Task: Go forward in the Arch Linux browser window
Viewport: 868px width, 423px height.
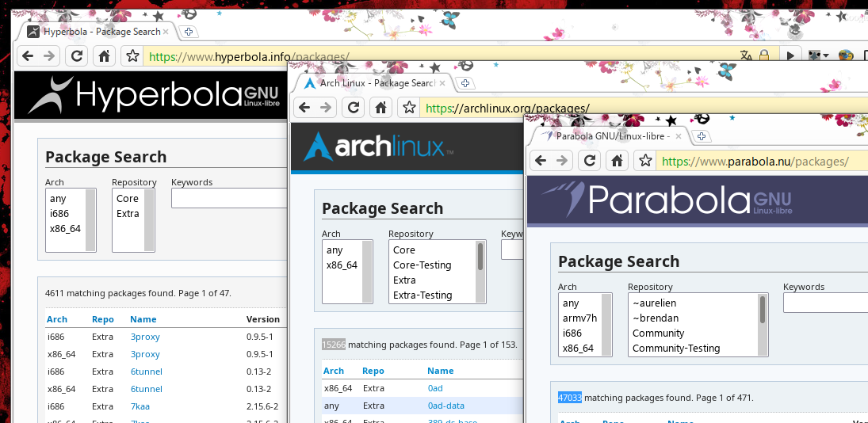Action: 326,107
